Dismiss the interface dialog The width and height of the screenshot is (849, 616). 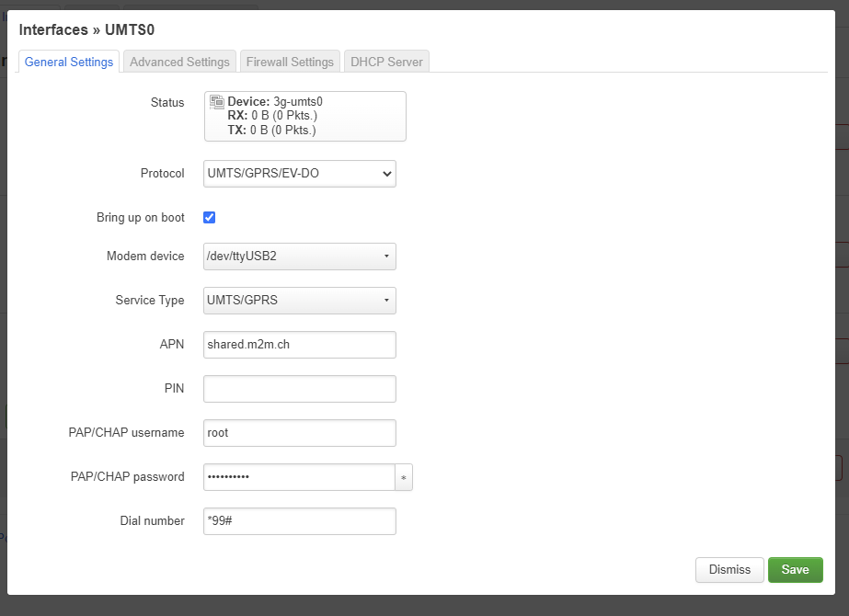tap(729, 569)
